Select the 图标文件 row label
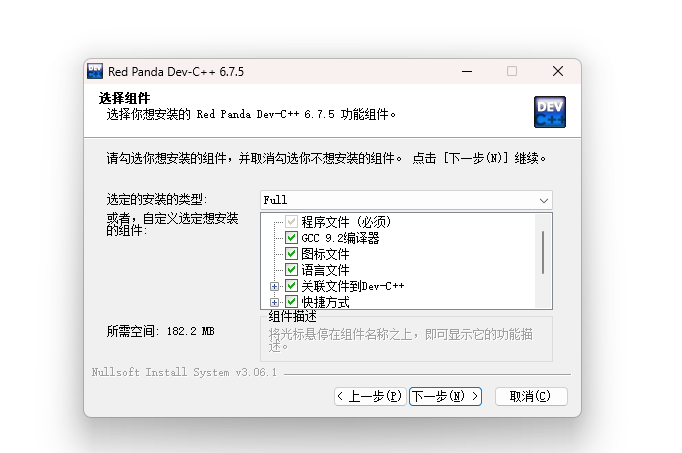 pyautogui.click(x=325, y=254)
